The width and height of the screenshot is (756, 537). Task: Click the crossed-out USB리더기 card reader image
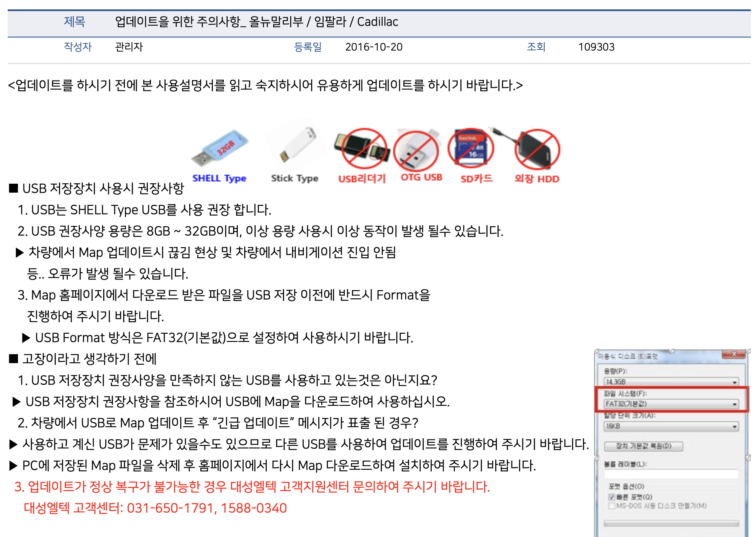(363, 148)
